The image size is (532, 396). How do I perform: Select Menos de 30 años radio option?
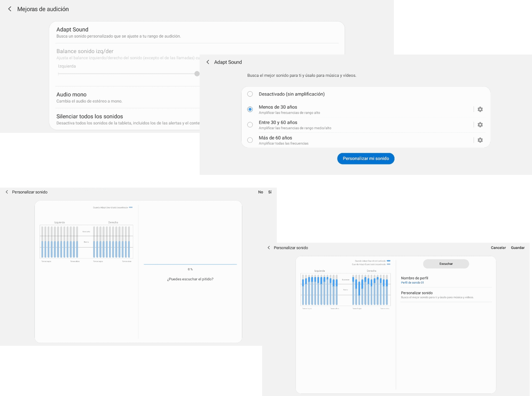[x=250, y=109]
